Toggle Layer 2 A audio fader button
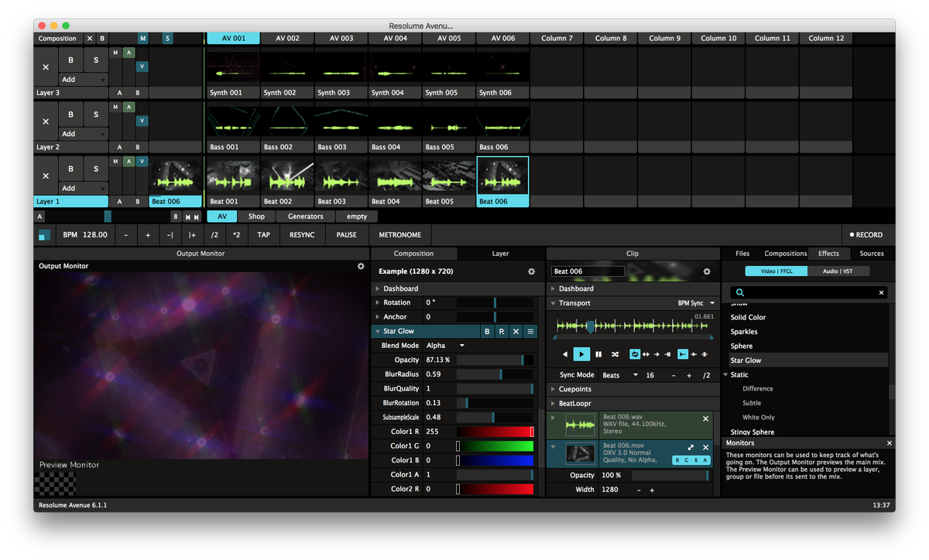 click(129, 107)
